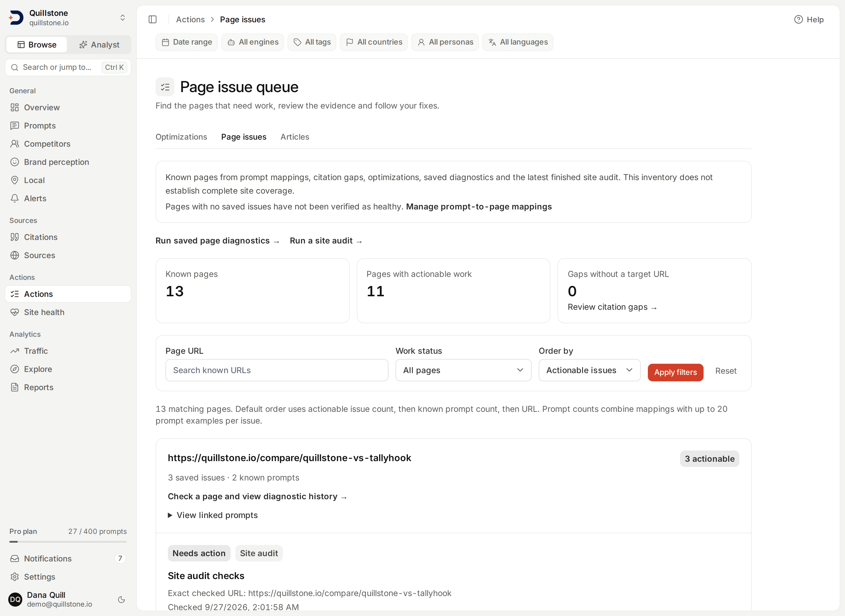Open the All tags filter
This screenshot has width=845, height=616.
click(312, 42)
